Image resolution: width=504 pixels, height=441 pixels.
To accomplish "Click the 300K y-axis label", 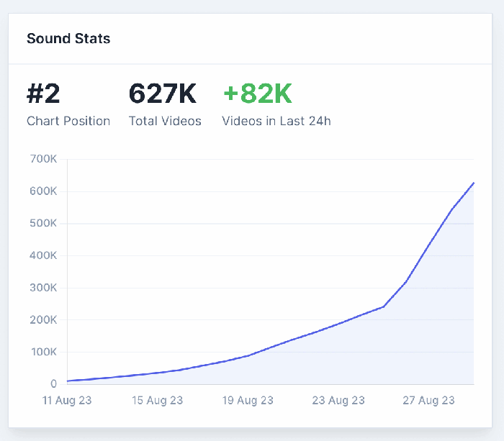I will point(43,288).
